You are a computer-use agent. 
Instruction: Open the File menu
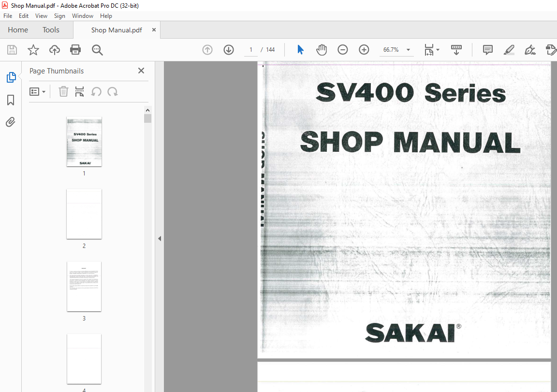[8, 15]
